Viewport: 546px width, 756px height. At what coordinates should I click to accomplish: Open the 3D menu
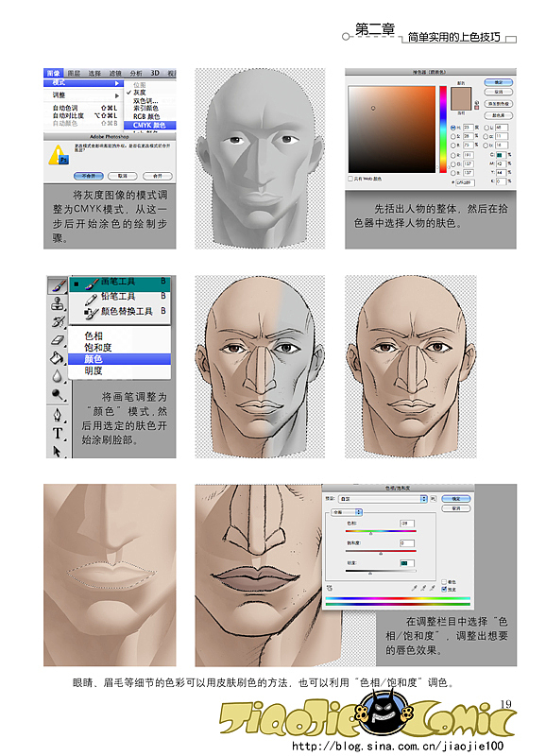(x=155, y=74)
